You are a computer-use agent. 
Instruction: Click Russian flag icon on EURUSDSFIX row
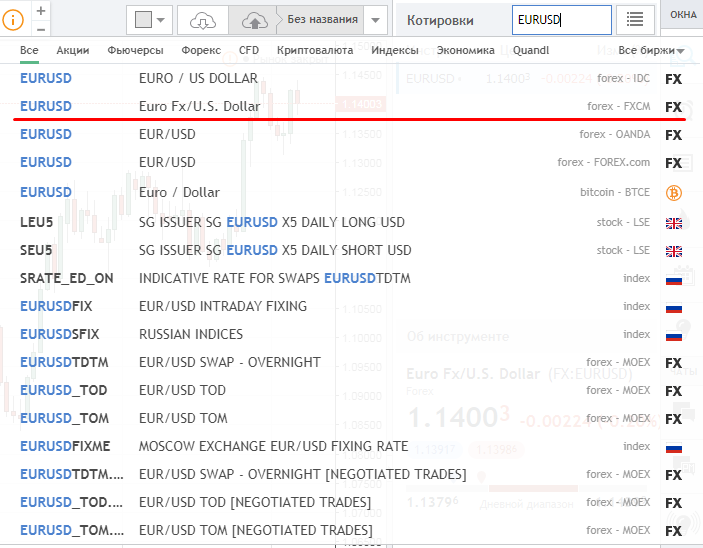click(x=673, y=336)
